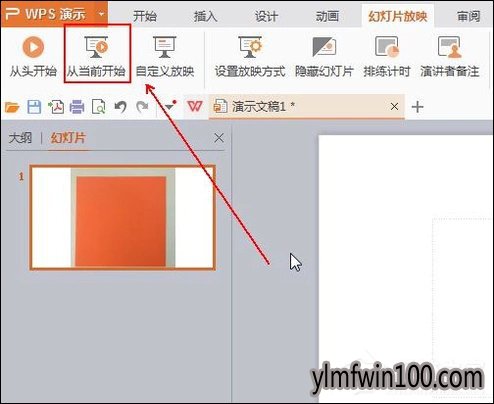Screen dimensions: 494x404
Task: Click the print icon
Action: pos(77,107)
